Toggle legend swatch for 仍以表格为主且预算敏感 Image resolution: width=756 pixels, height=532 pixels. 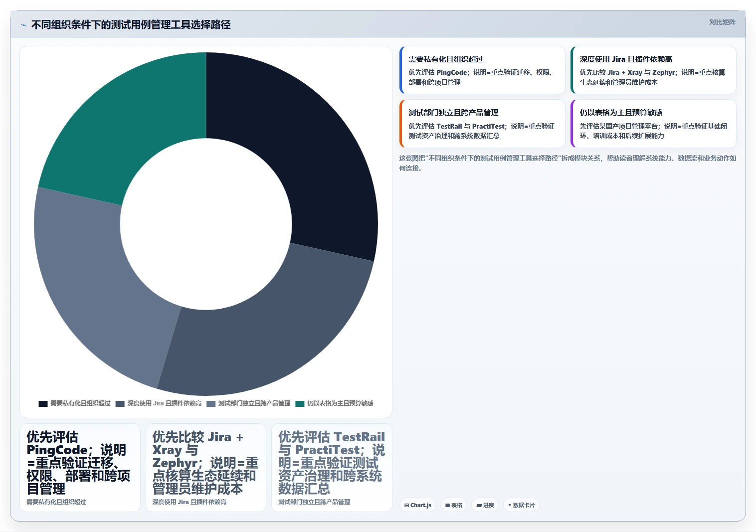[300, 404]
